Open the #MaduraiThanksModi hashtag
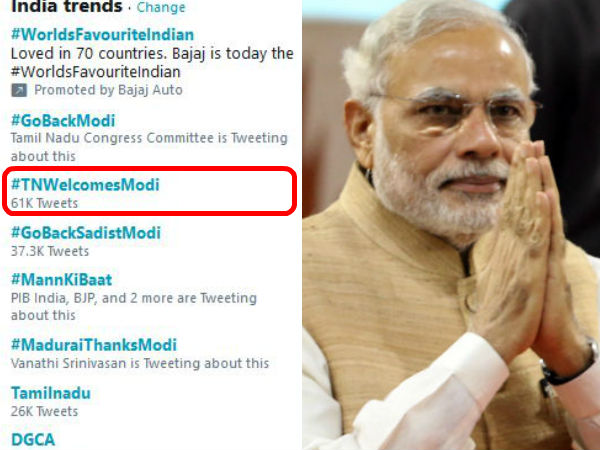 (x=94, y=345)
